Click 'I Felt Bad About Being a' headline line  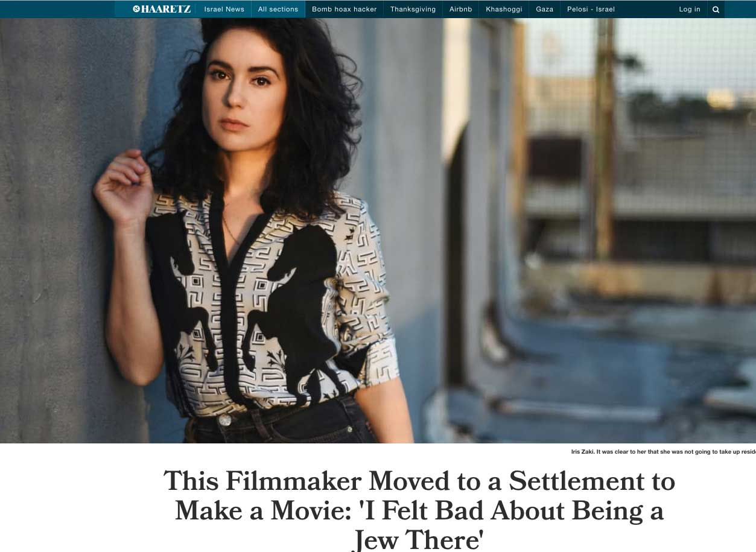419,510
